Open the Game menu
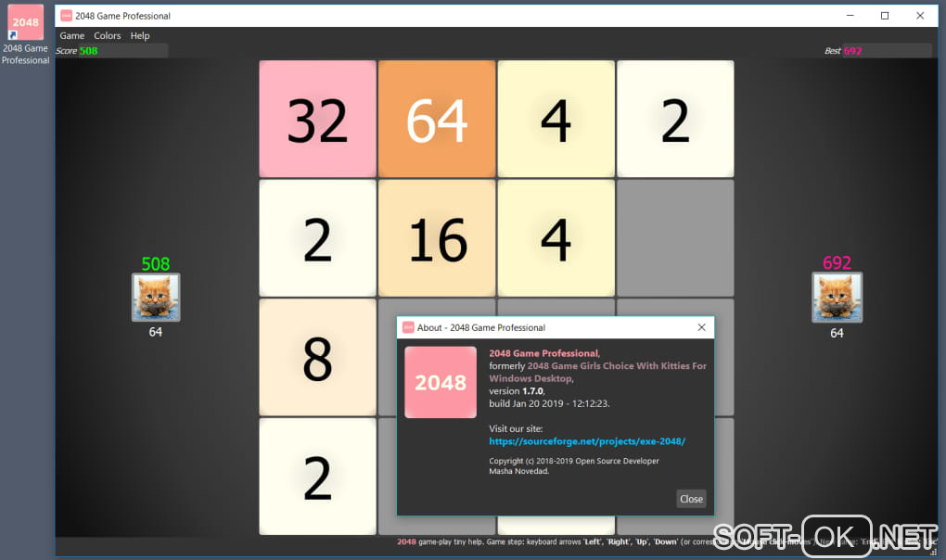Viewport: 946px width, 560px height. [71, 35]
